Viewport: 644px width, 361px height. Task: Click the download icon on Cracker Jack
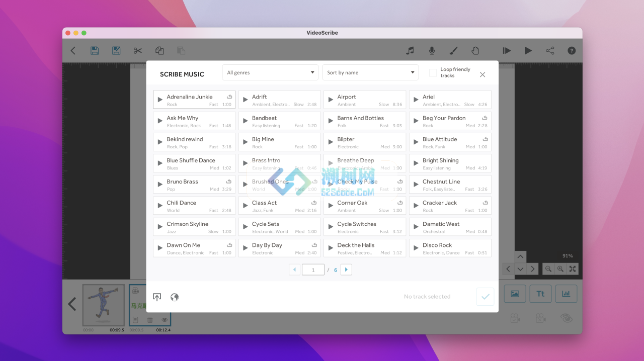(486, 202)
